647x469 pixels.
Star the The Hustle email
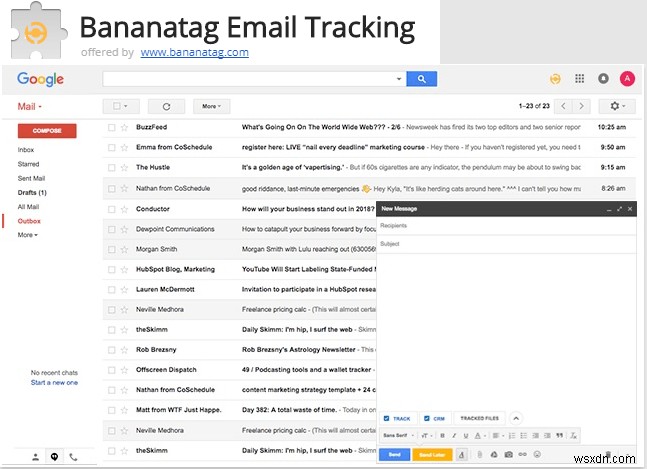(x=124, y=167)
